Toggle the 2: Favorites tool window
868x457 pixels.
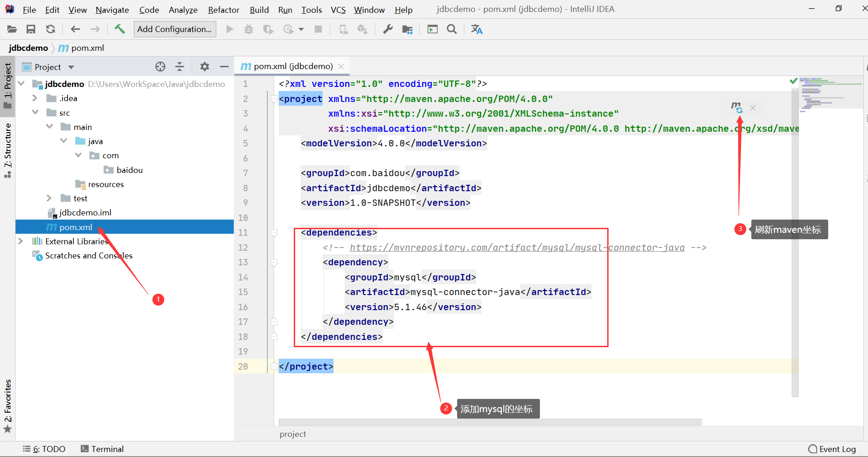pyautogui.click(x=8, y=405)
